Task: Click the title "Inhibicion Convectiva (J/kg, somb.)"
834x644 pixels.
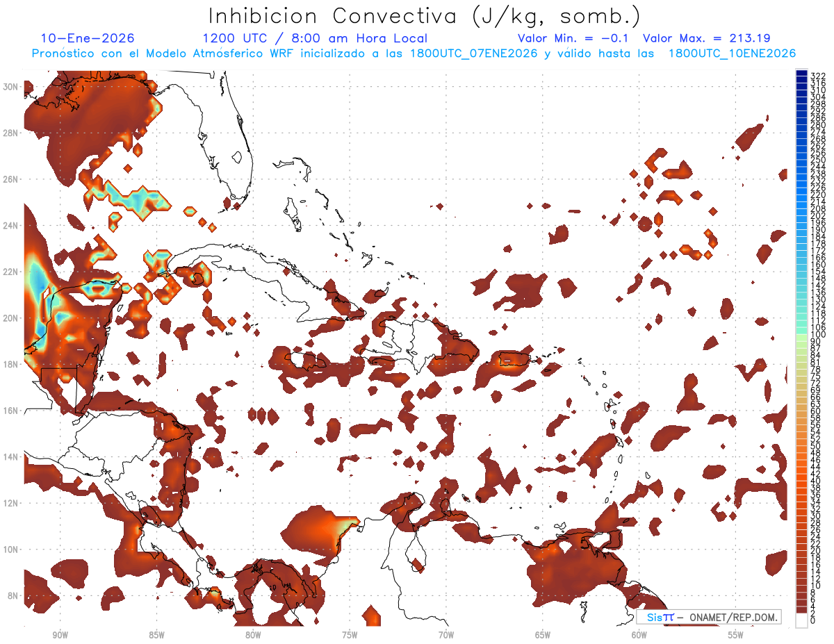Action: pyautogui.click(x=424, y=16)
